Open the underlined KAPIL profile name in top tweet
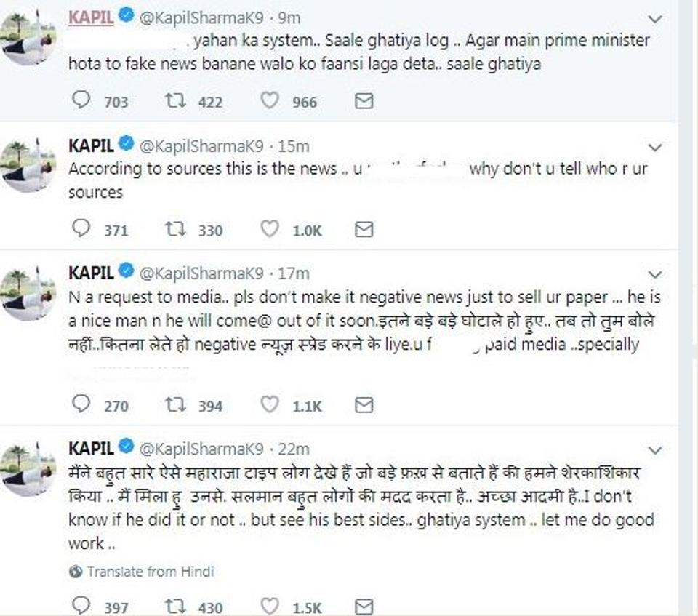 click(x=91, y=17)
